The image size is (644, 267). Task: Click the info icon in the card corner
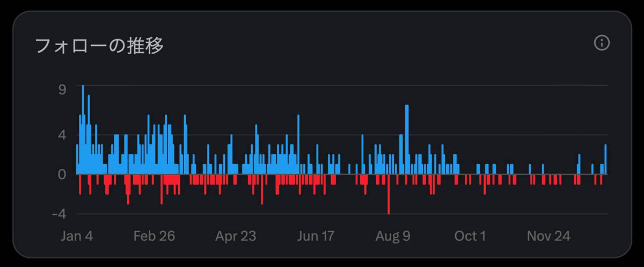[x=602, y=43]
